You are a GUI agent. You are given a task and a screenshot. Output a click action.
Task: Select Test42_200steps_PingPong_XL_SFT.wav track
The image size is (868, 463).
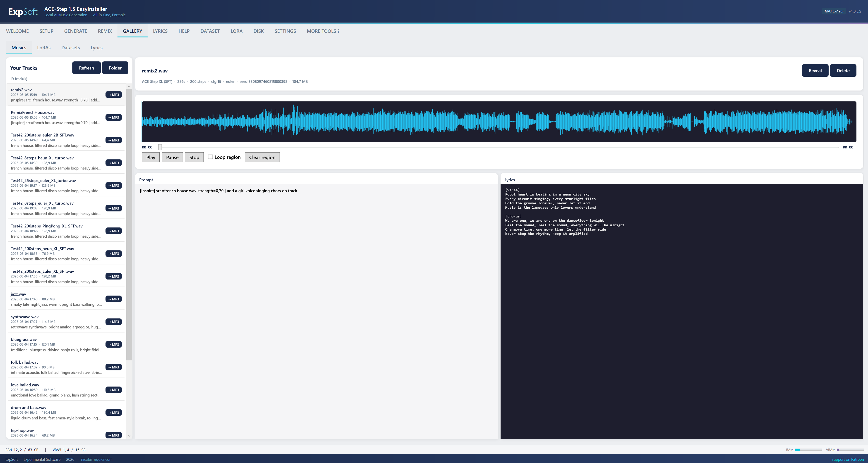click(66, 231)
